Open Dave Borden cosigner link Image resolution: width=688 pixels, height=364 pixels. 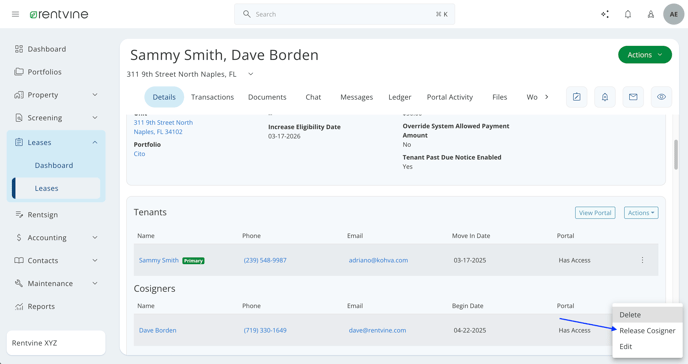pos(158,330)
